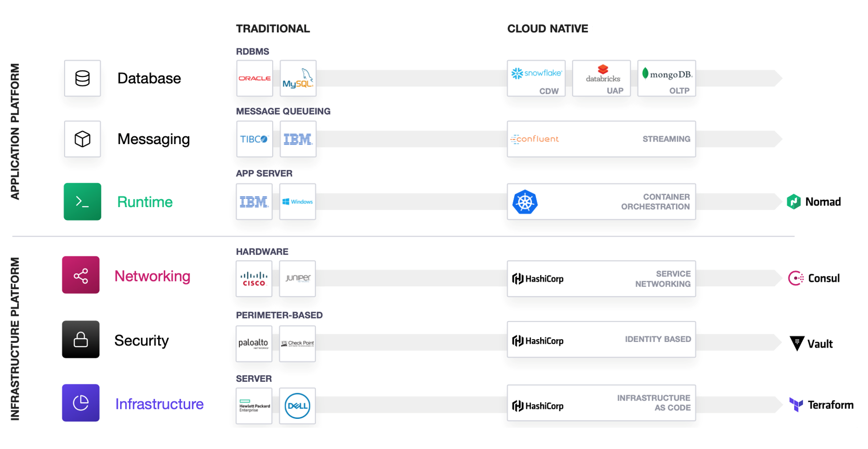The image size is (868, 449).
Task: Select the Juniper logo tile
Action: 298,278
